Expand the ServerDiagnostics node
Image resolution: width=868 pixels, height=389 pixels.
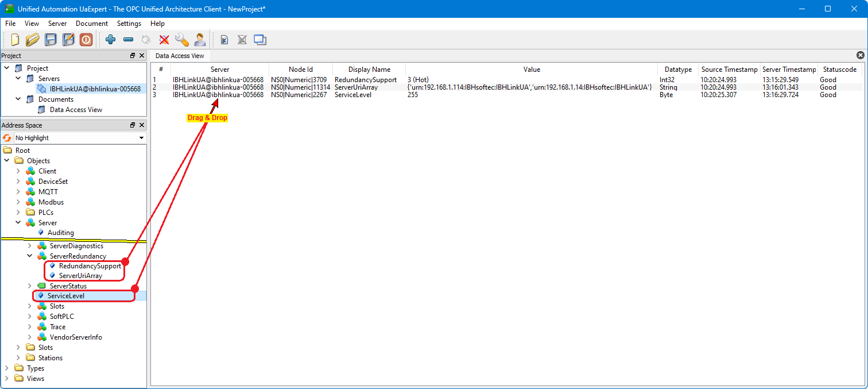click(x=29, y=246)
